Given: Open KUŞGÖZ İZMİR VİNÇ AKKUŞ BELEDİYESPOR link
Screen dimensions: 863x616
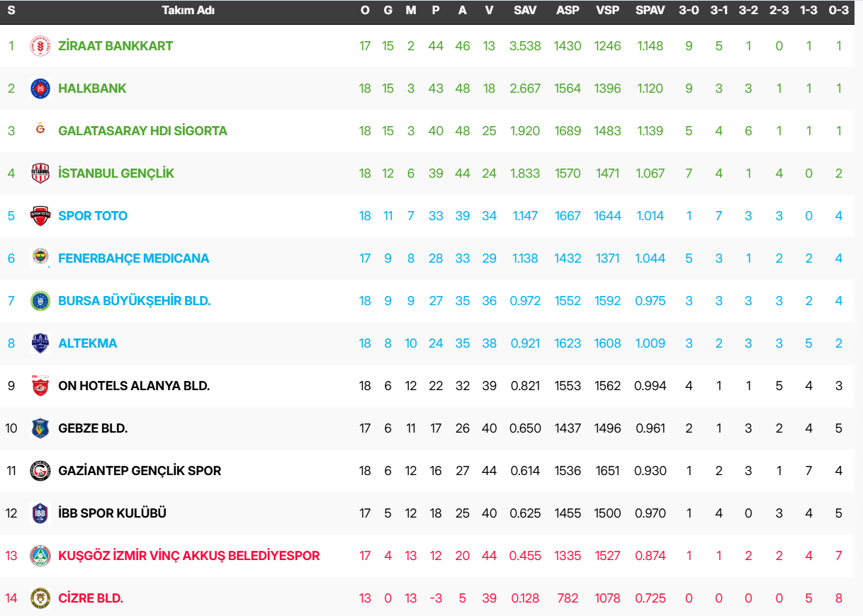Looking at the screenshot, I should [x=188, y=556].
